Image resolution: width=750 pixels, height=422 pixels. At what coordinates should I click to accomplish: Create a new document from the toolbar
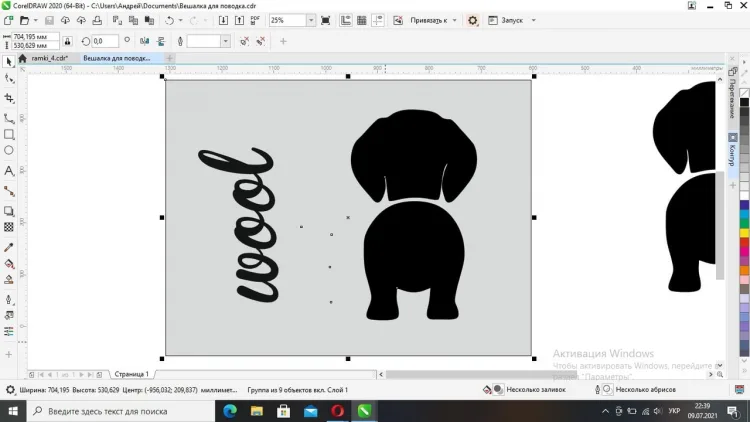pos(9,21)
